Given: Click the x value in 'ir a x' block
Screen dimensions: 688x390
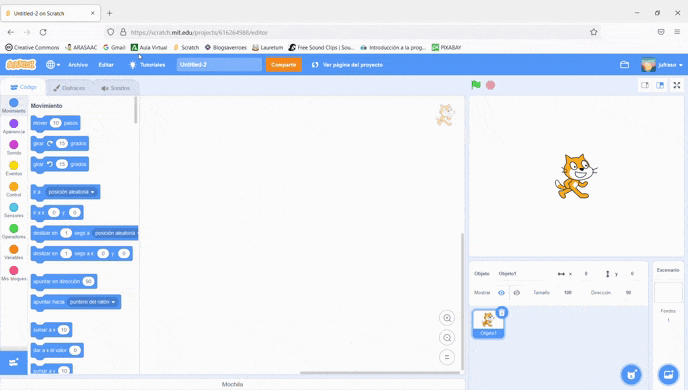Looking at the screenshot, I should click(54, 212).
